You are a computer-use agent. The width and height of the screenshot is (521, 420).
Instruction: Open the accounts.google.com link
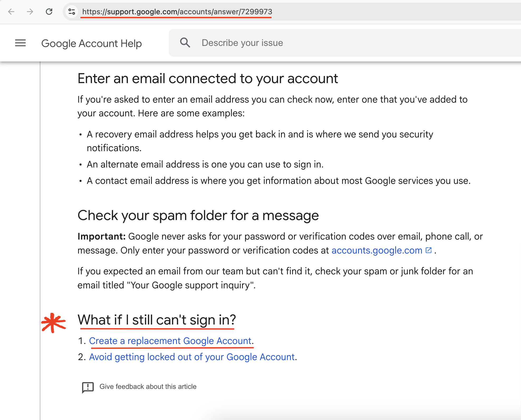(x=377, y=250)
